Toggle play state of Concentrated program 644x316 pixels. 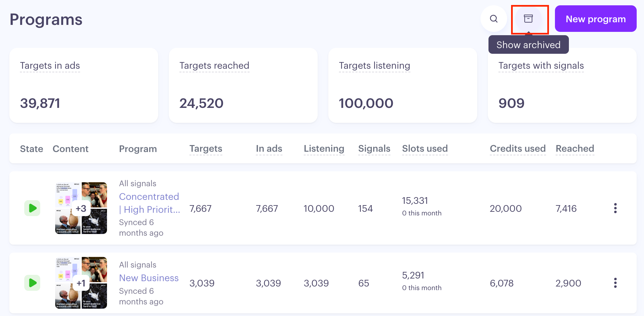[32, 208]
